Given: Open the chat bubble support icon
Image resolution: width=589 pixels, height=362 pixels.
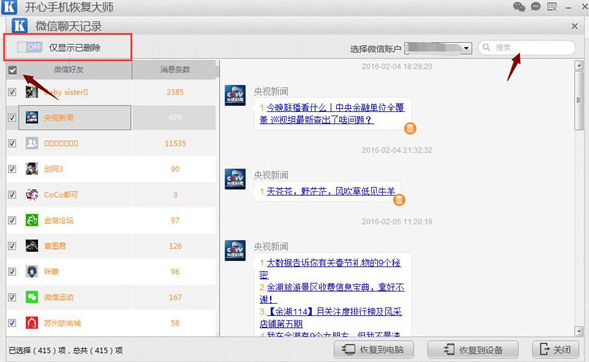Looking at the screenshot, I should click(x=536, y=7).
